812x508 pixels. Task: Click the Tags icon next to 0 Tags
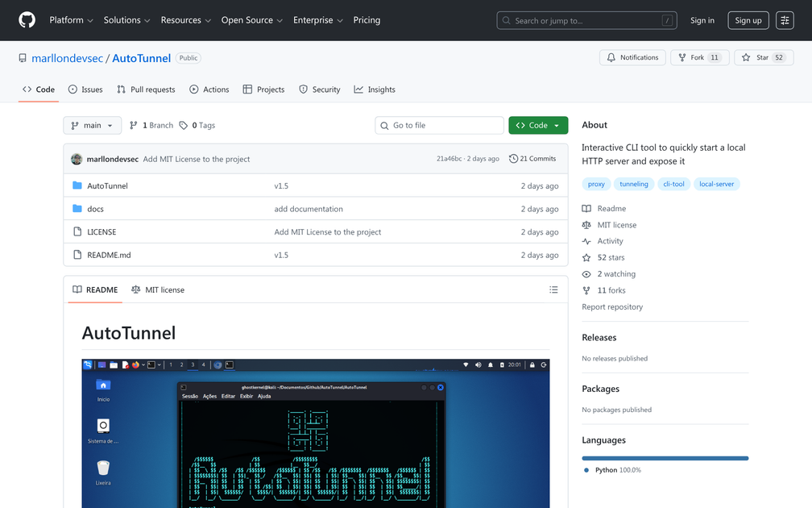[x=182, y=125]
